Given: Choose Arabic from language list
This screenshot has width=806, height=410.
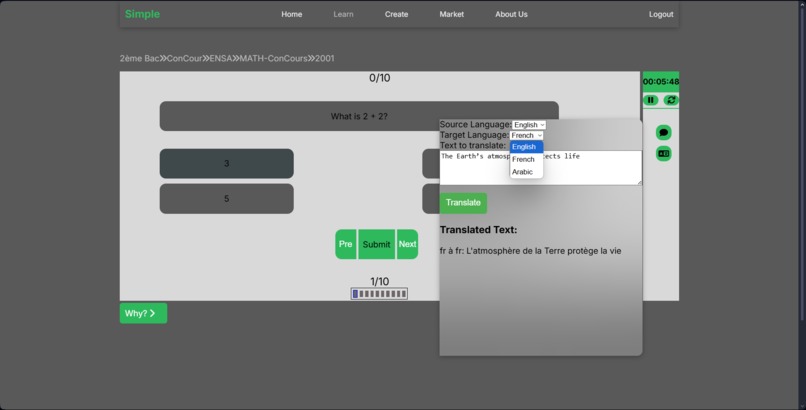Looking at the screenshot, I should [526, 172].
